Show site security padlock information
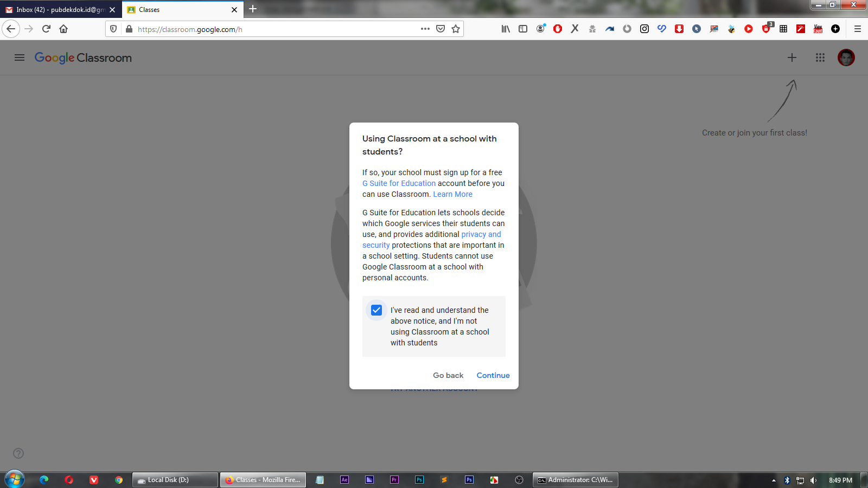 [129, 29]
